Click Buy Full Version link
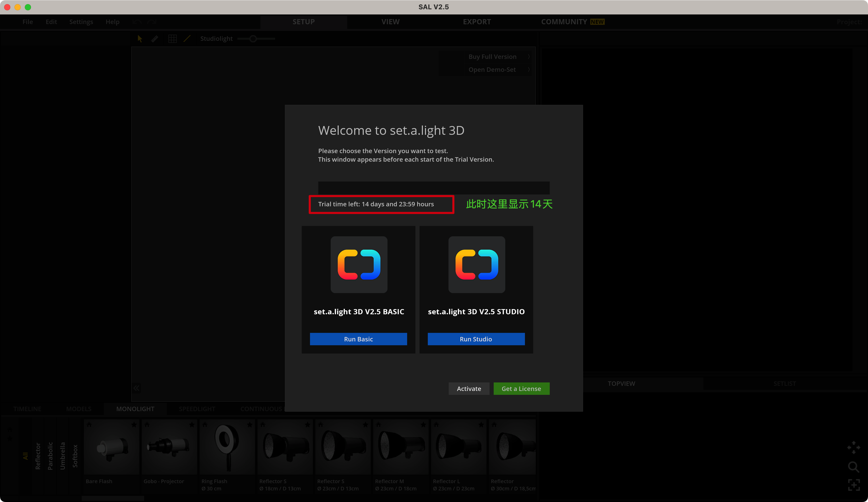Image resolution: width=868 pixels, height=502 pixels. coord(492,57)
